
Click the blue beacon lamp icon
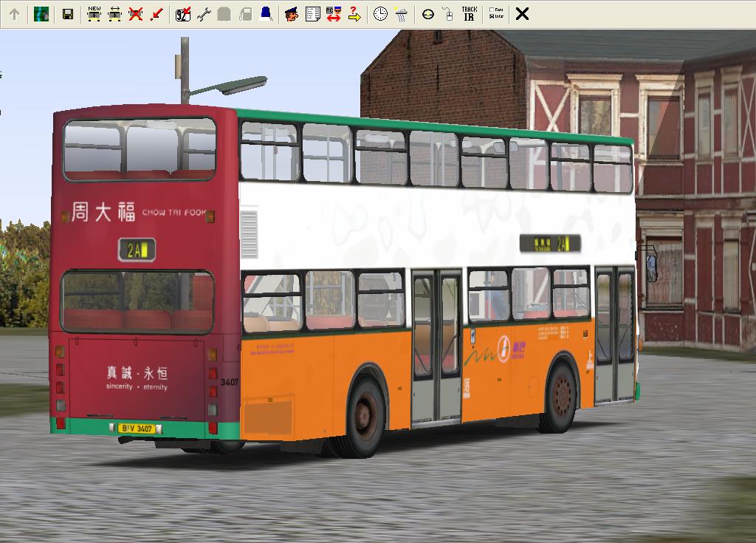pos(266,14)
